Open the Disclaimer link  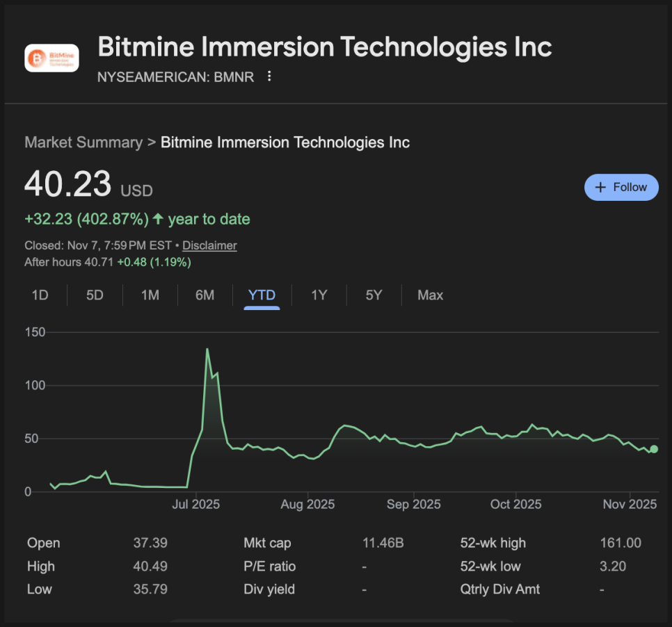pos(209,245)
